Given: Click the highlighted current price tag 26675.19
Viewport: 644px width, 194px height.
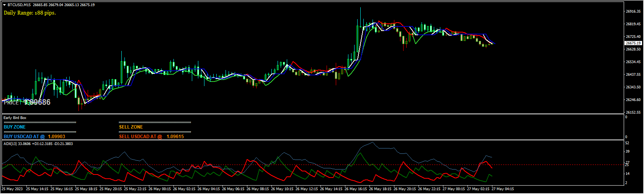Looking at the screenshot, I should pyautogui.click(x=633, y=43).
